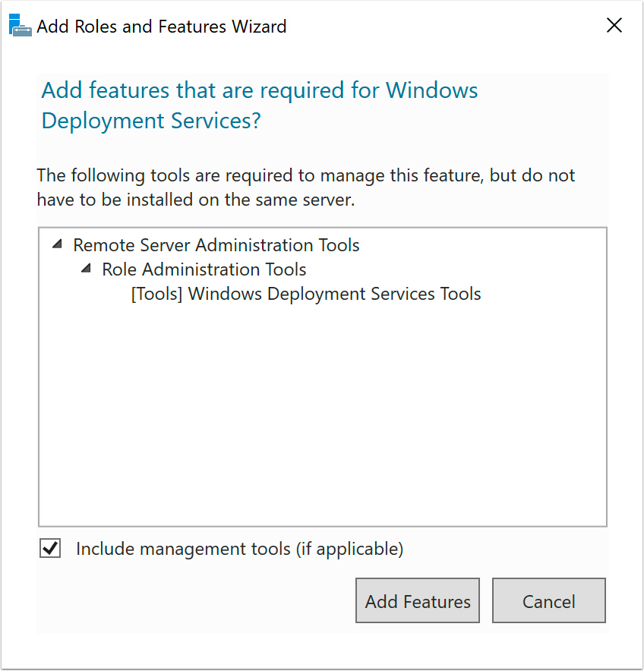Select Windows Deployment Services Tools in the tree

click(306, 294)
